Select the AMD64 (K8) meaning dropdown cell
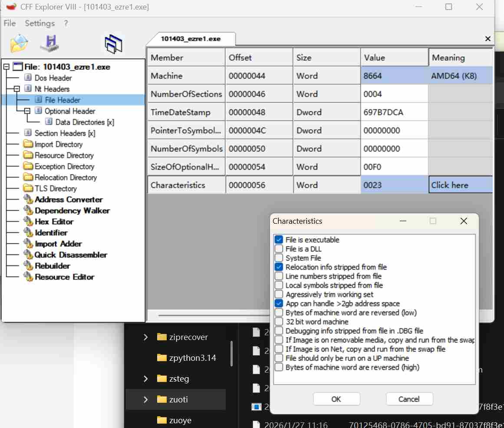504x428 pixels. [460, 76]
